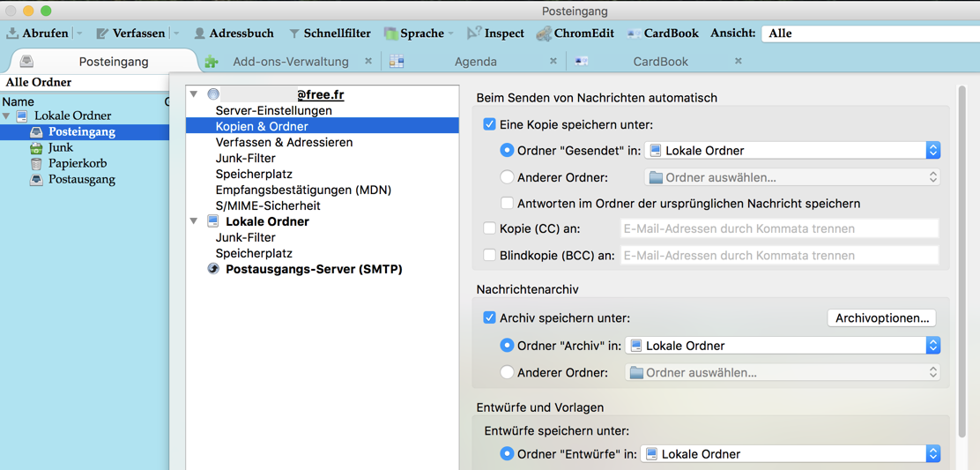Click the Abrufen download mail icon
Viewport: 980px width, 470px height.
point(13,34)
